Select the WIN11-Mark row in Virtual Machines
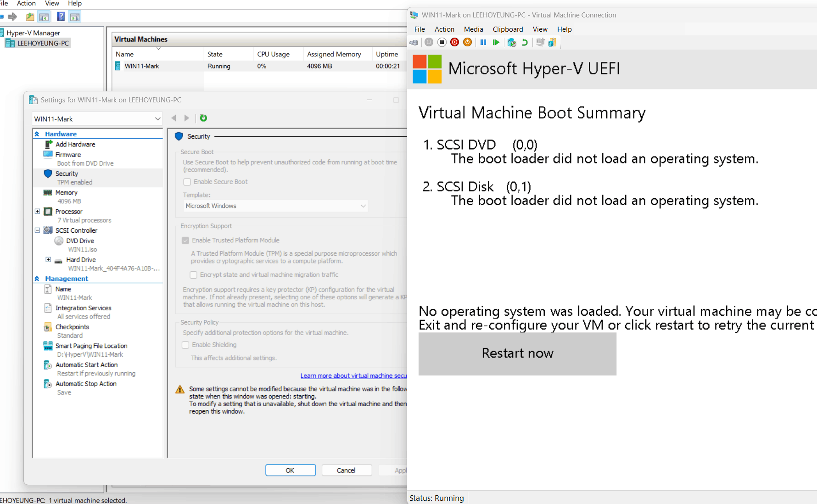 point(259,66)
